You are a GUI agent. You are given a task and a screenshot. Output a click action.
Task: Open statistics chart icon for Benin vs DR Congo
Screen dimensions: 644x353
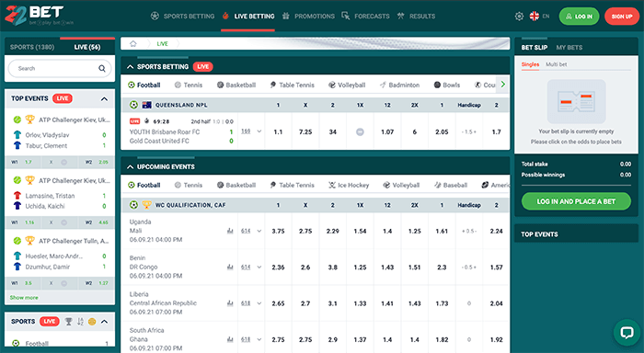tap(230, 268)
